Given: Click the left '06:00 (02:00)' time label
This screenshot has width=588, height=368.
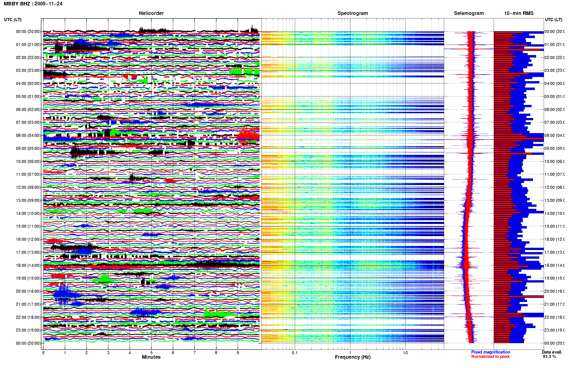Looking at the screenshot, I should [x=28, y=109].
